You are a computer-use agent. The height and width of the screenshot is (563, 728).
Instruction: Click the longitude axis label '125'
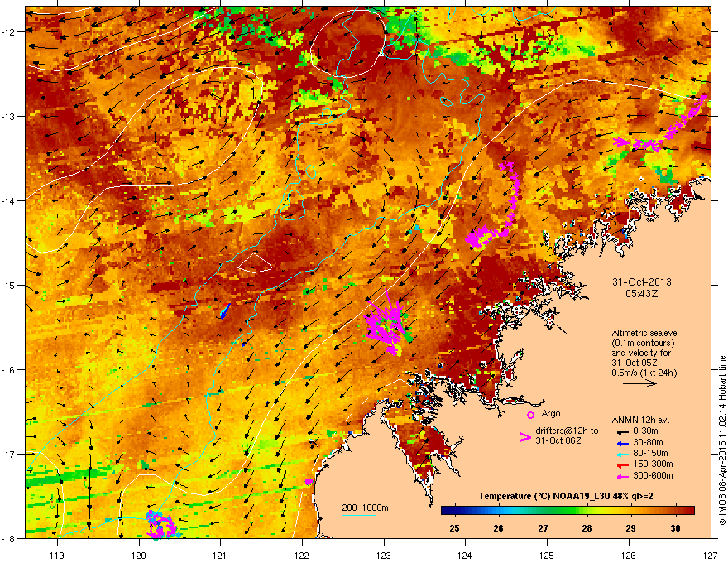point(547,555)
